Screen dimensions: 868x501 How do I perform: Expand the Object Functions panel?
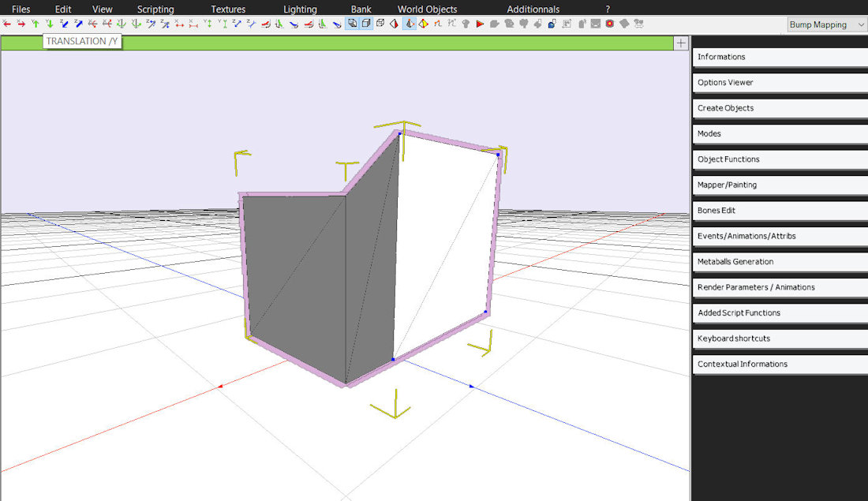coord(780,159)
